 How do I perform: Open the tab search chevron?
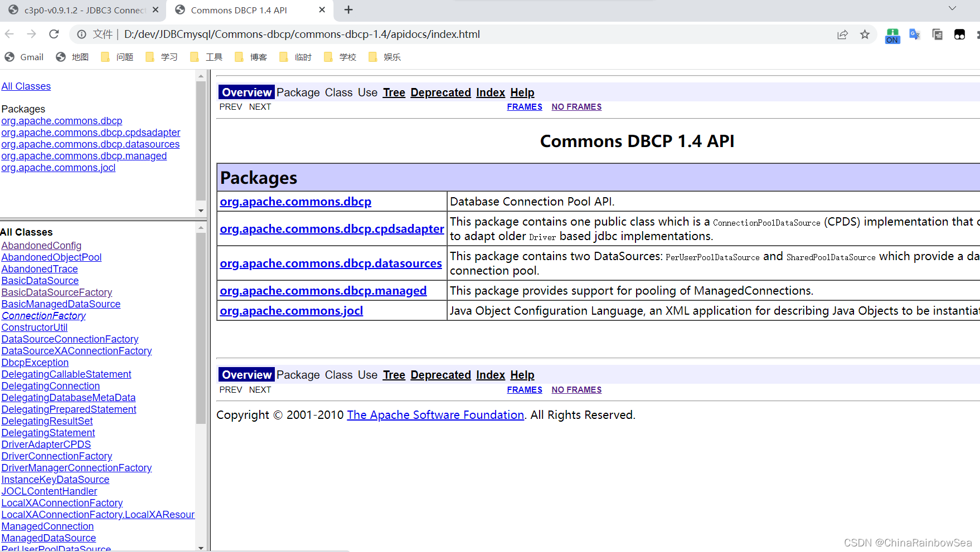[952, 8]
